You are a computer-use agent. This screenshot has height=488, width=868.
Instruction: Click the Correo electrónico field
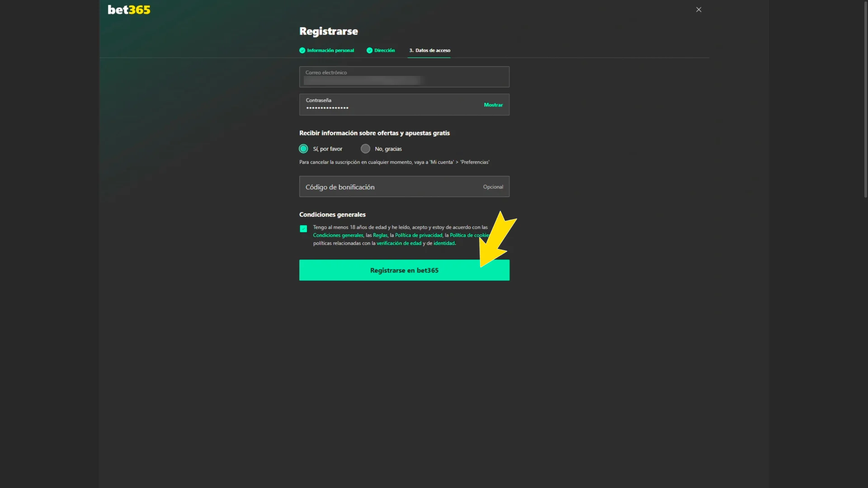point(404,77)
